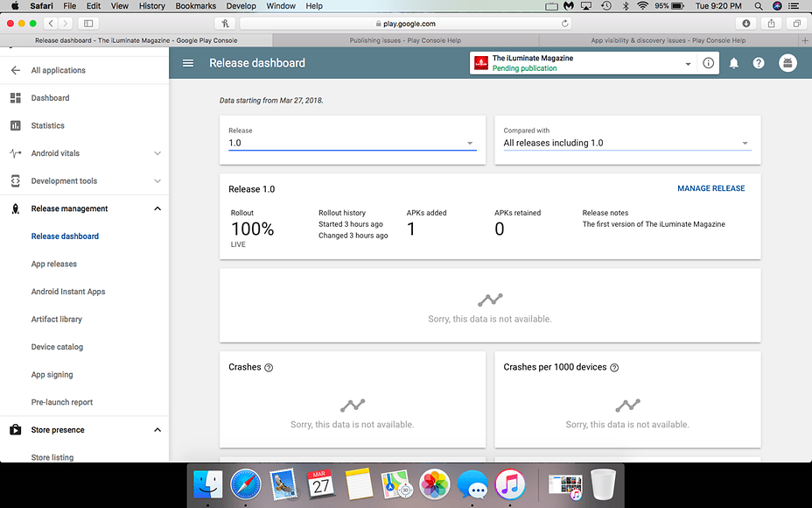
Task: Open Android Instant Apps page
Action: (x=68, y=292)
